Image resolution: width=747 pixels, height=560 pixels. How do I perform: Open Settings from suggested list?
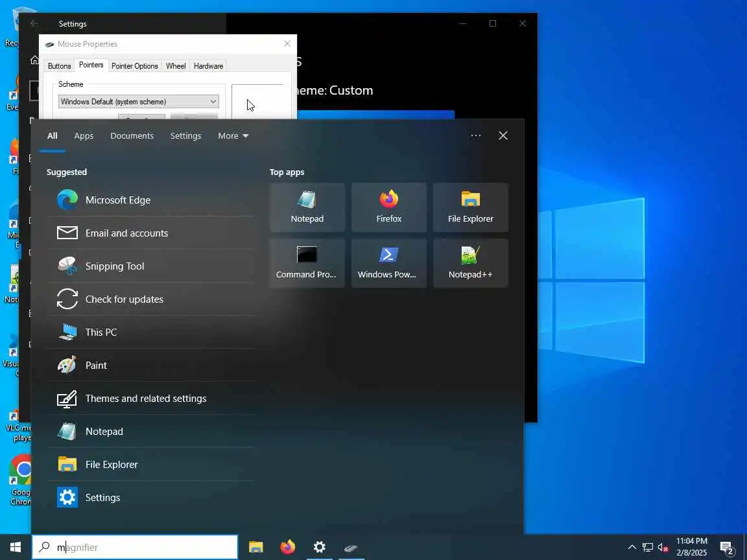coord(150,498)
